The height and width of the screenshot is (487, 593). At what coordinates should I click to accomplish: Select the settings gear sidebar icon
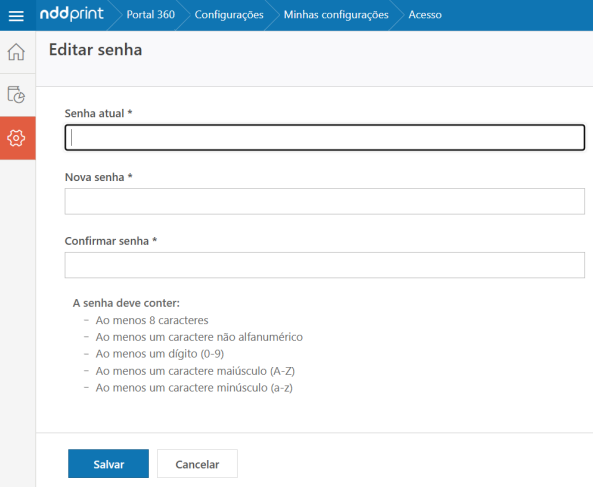pos(17,138)
